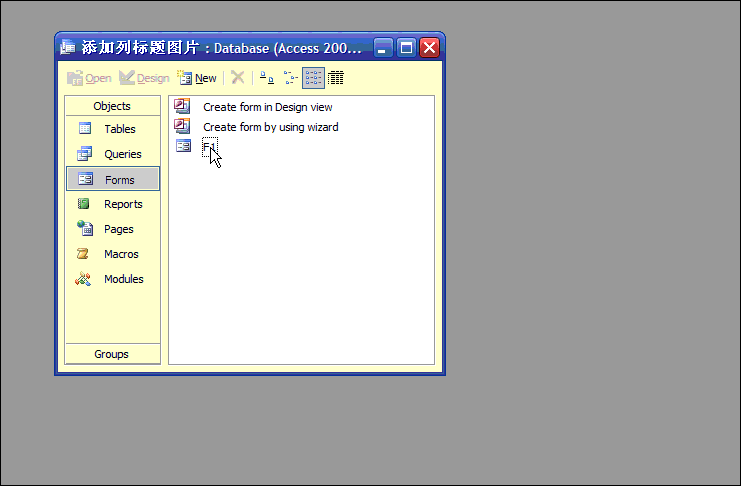Close the Database window

[430, 48]
